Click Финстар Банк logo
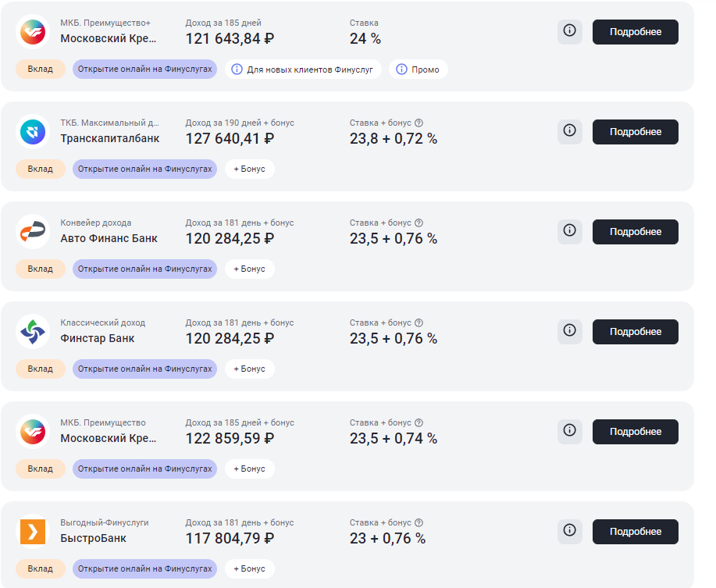Viewport: 716px width, 588px height. (x=33, y=331)
